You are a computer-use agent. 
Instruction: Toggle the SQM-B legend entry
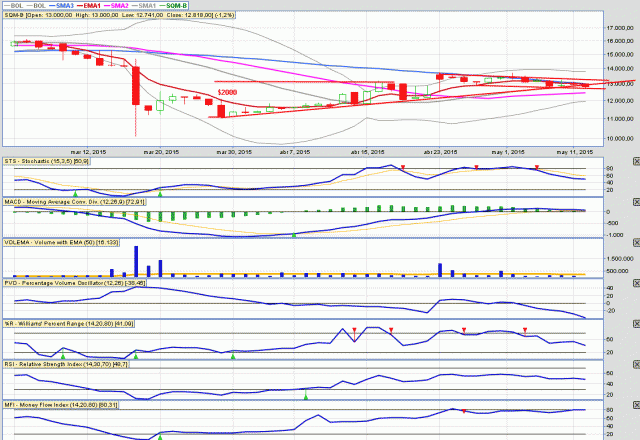(x=173, y=6)
